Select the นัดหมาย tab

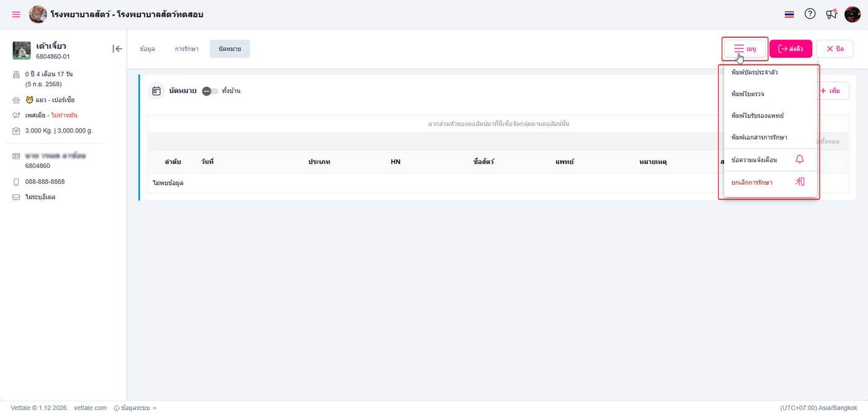[230, 49]
